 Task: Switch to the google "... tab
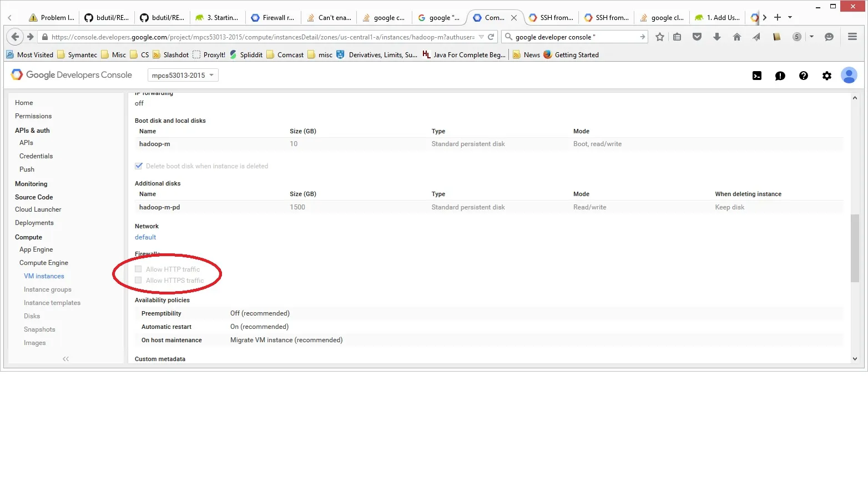pyautogui.click(x=439, y=18)
